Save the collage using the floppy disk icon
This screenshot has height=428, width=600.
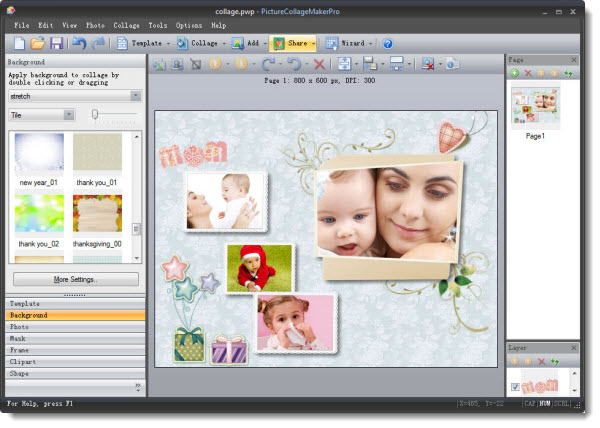tap(56, 44)
